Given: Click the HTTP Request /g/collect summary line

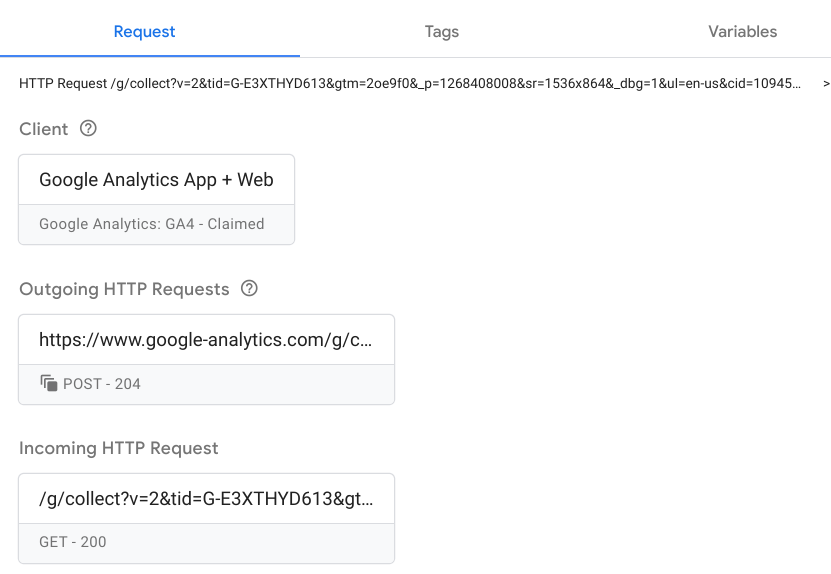Looking at the screenshot, I should coord(410,84).
